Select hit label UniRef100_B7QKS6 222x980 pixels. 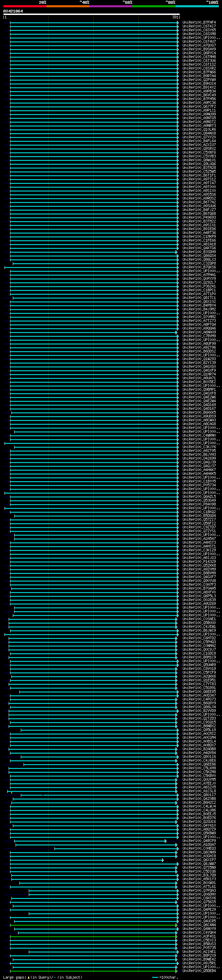click(199, 267)
